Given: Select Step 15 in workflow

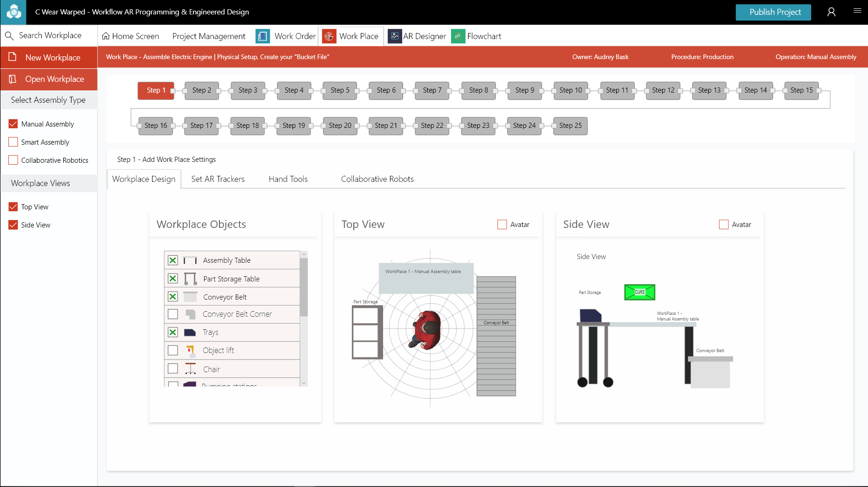Looking at the screenshot, I should tap(802, 90).
